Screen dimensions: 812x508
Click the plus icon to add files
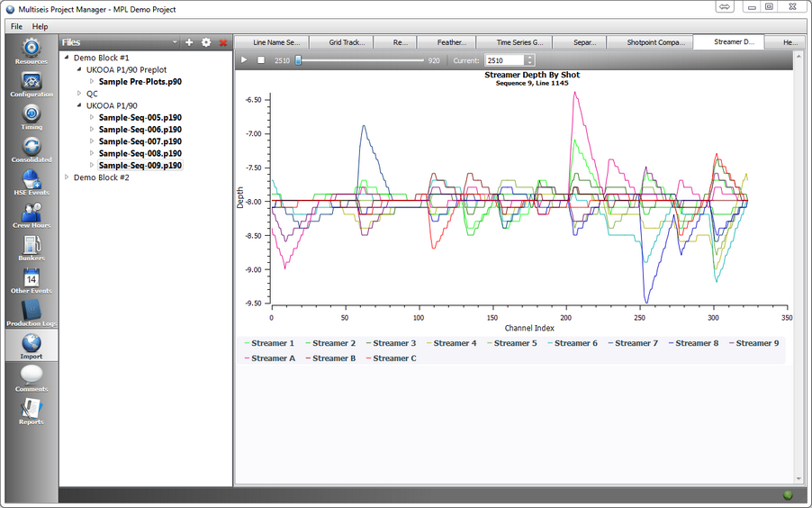(189, 42)
